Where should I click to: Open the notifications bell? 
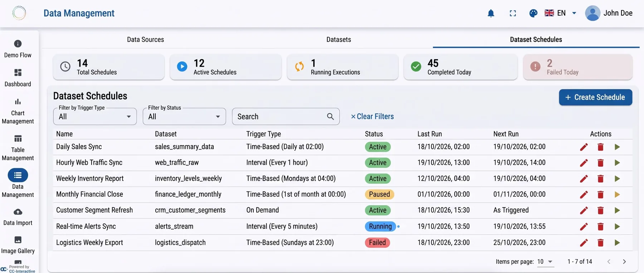coord(491,14)
